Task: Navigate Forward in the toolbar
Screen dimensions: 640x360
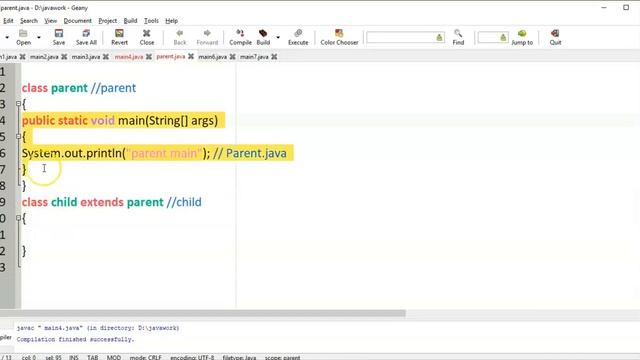Action: click(x=207, y=37)
